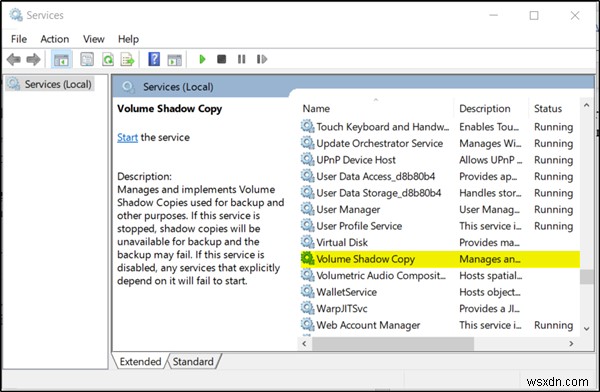Click gear icon of UPnP Device Host
Screen dimensions: 600x392
(307, 159)
